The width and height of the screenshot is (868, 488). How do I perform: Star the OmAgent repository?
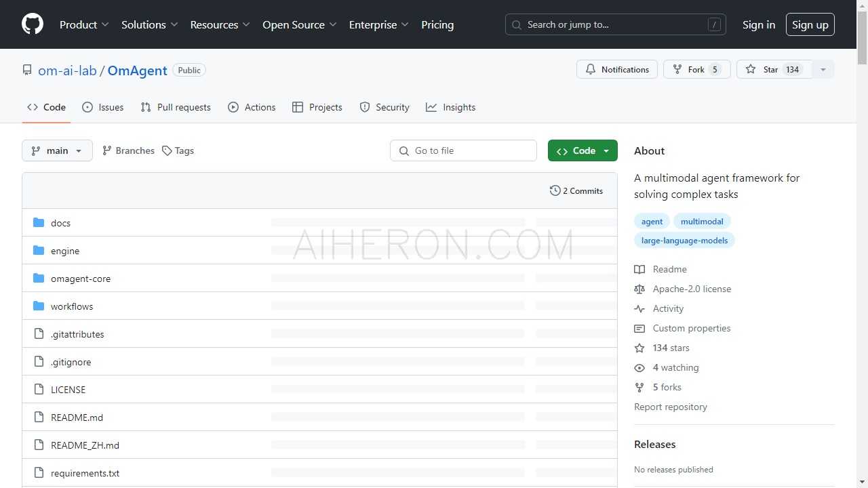tap(774, 69)
